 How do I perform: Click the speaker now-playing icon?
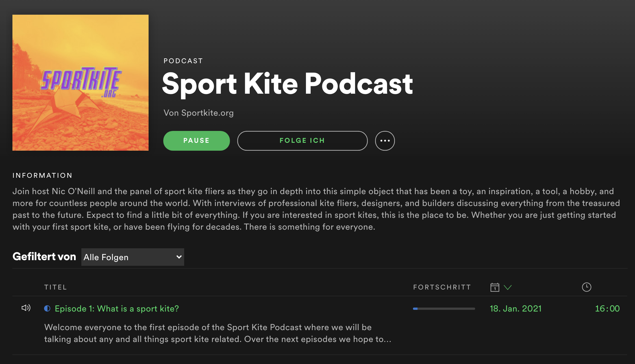(x=26, y=308)
